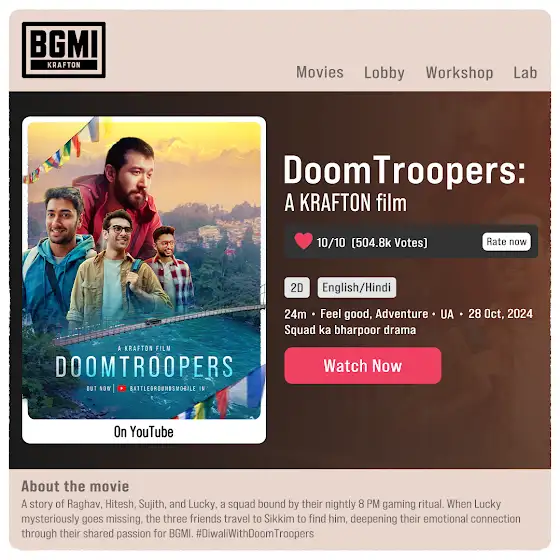Image resolution: width=560 pixels, height=560 pixels.
Task: Click the Watch Now button
Action: pos(362,366)
